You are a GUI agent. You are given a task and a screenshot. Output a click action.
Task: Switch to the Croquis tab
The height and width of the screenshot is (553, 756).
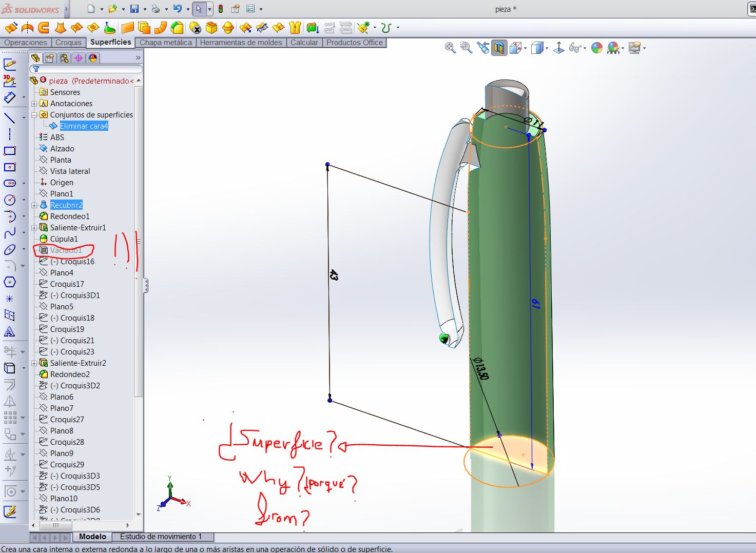click(x=68, y=43)
